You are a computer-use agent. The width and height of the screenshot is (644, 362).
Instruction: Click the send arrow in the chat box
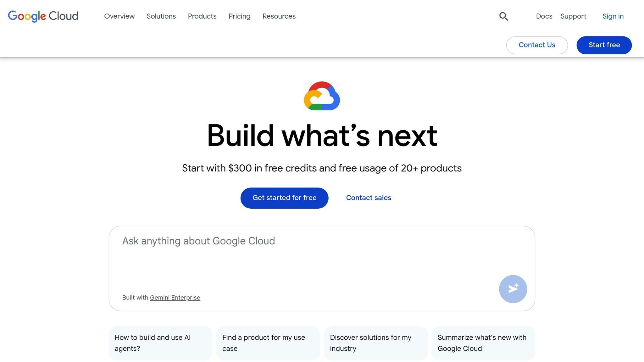(513, 289)
